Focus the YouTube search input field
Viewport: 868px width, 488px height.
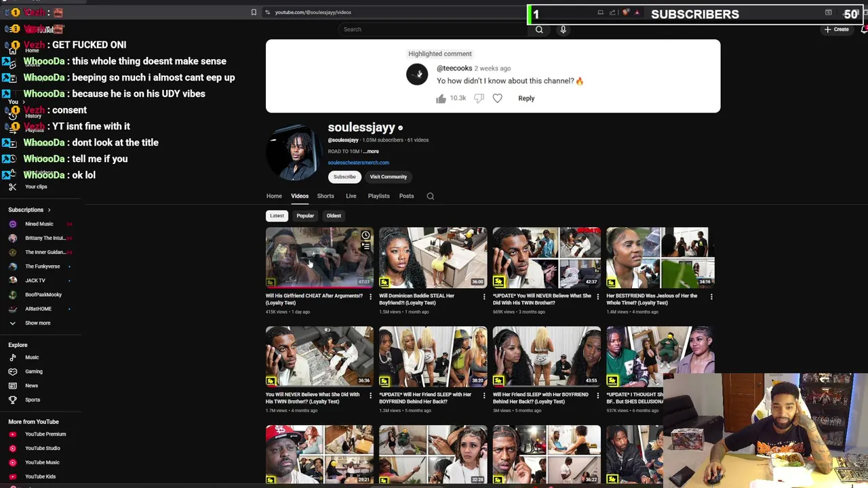click(x=434, y=29)
